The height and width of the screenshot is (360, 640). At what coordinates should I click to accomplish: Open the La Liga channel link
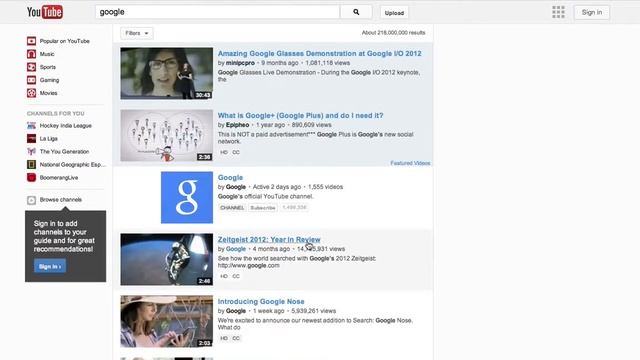pyautogui.click(x=48, y=139)
